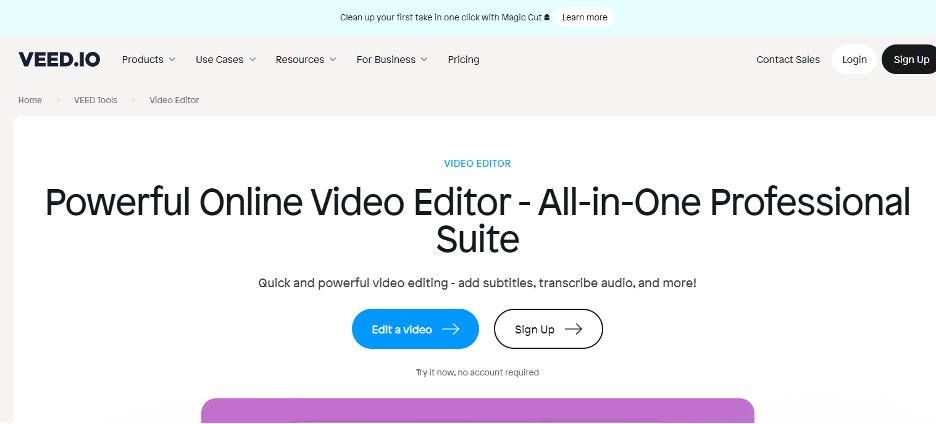This screenshot has height=424, width=936.
Task: Click the 'Try it now, no account required' text
Action: 478,373
